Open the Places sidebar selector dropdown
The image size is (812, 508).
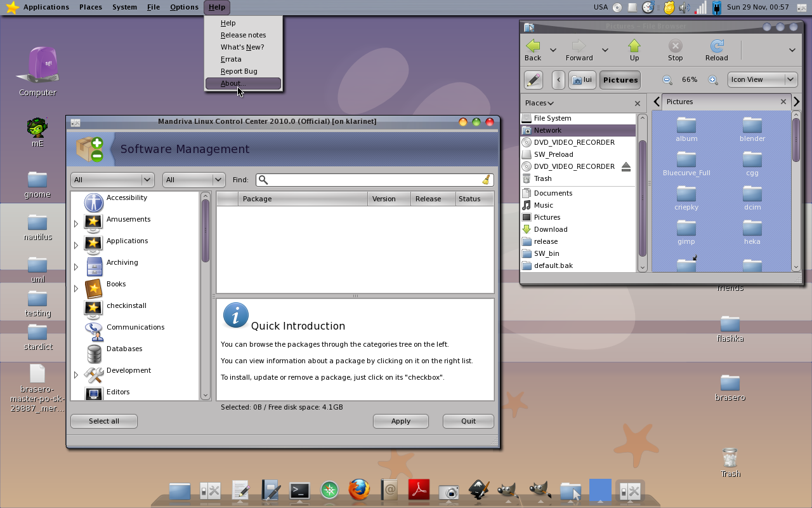point(539,103)
